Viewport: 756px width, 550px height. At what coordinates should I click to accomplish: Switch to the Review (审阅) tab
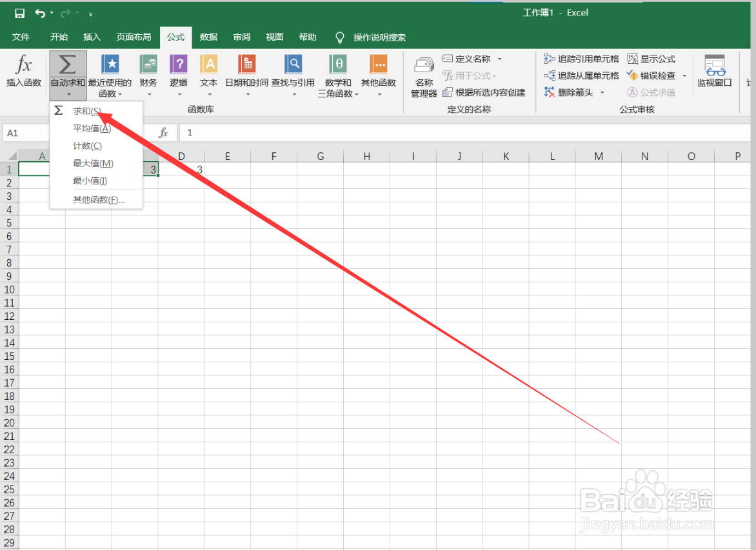tap(241, 37)
